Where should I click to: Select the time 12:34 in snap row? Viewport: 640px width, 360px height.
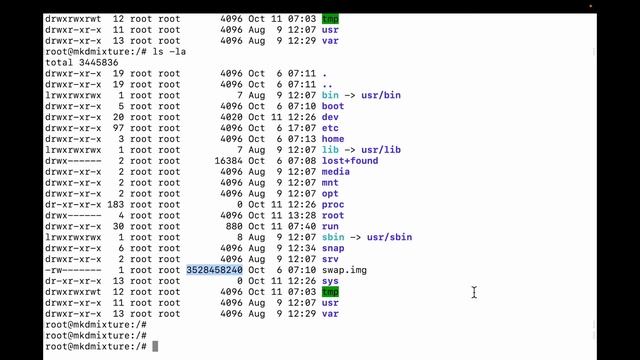(302, 248)
